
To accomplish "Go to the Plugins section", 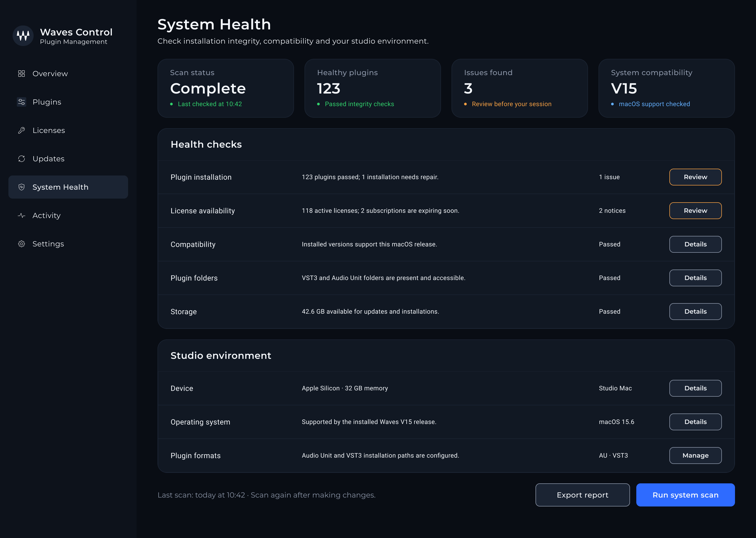I will coord(68,102).
